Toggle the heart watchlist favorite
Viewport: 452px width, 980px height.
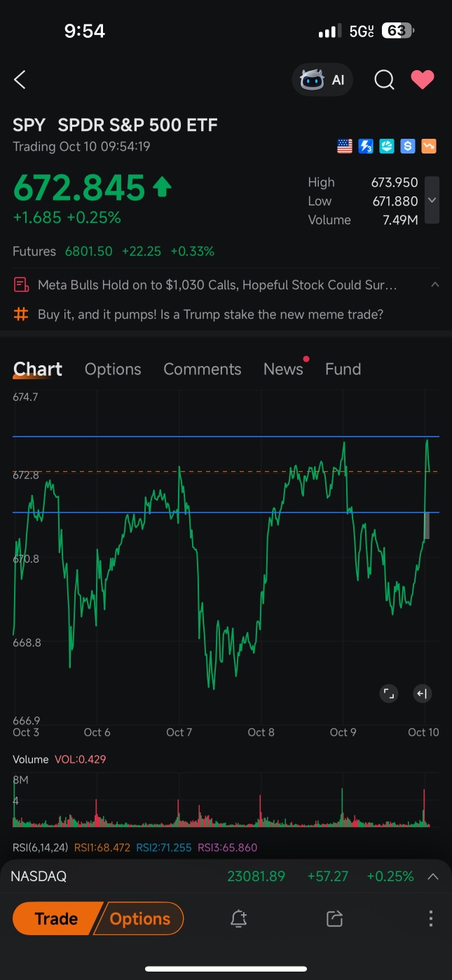pos(423,80)
